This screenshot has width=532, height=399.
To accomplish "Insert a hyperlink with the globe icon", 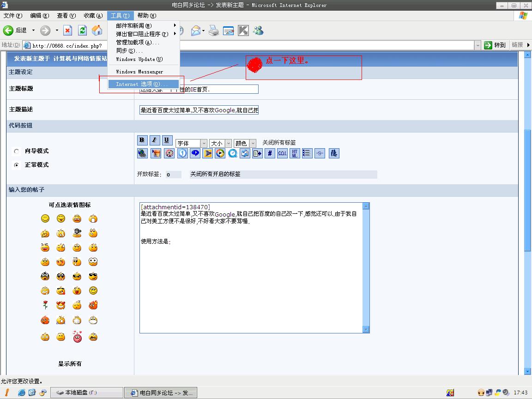I will (142, 153).
